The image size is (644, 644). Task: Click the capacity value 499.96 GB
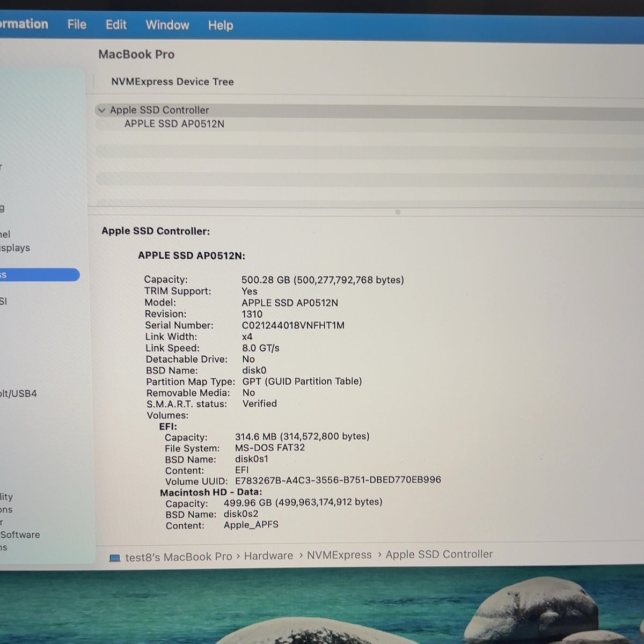[x=303, y=502]
